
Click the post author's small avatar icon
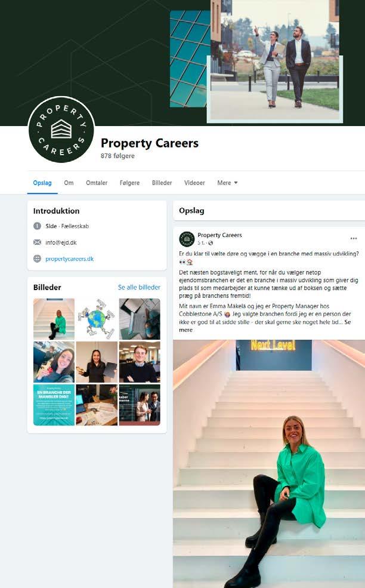187,239
